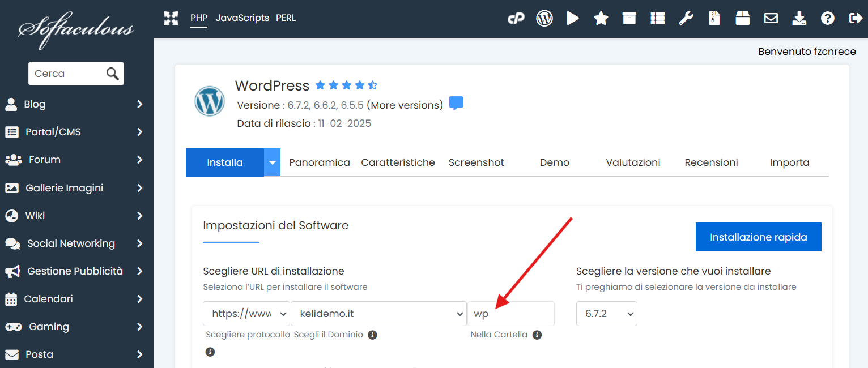Open settings wrench icon
Screen dimensions: 868x368
tap(686, 19)
